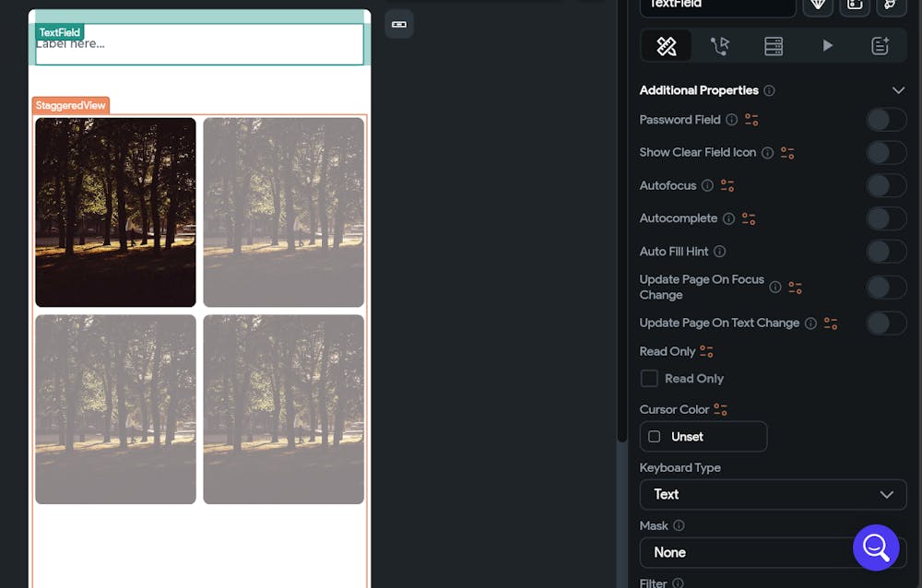This screenshot has height=588, width=922.
Task: Open the Actions tab icon
Action: 720,46
